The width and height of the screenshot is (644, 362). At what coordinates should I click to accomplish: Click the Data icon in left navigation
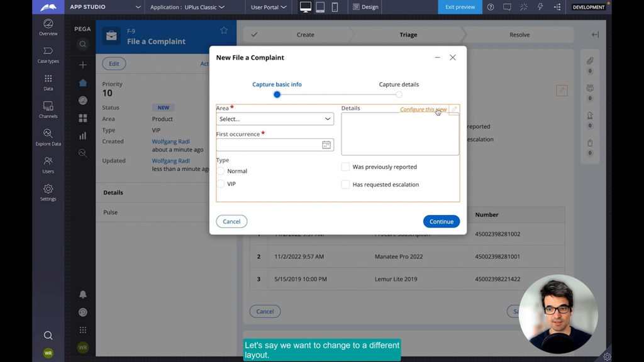pos(48,82)
